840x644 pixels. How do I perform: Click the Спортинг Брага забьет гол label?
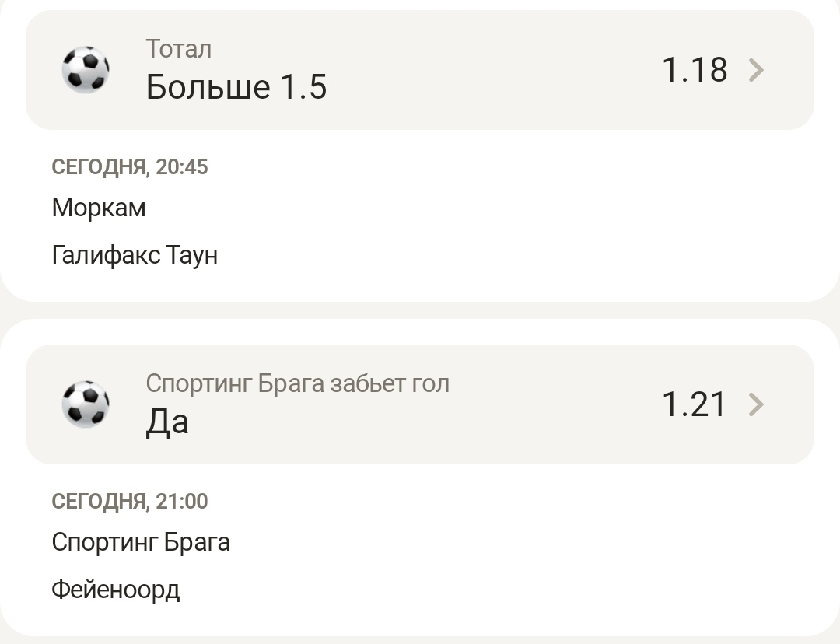point(297,383)
